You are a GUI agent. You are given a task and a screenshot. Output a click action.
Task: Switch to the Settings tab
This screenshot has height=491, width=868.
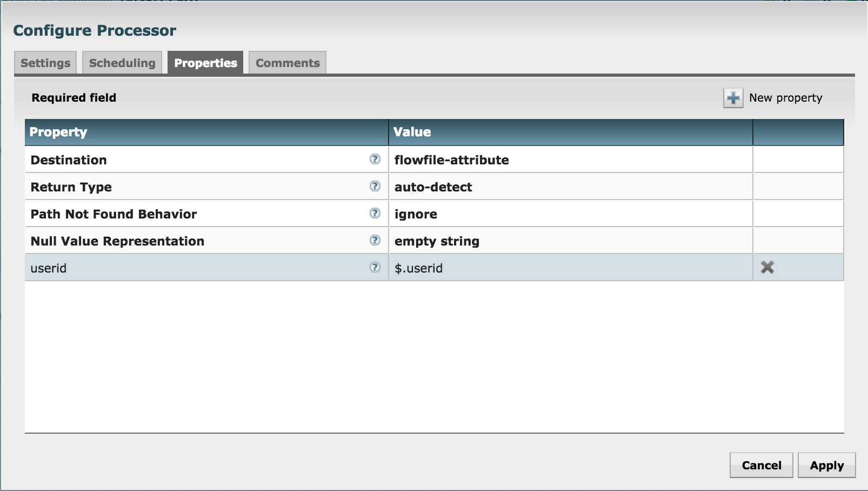pyautogui.click(x=45, y=62)
